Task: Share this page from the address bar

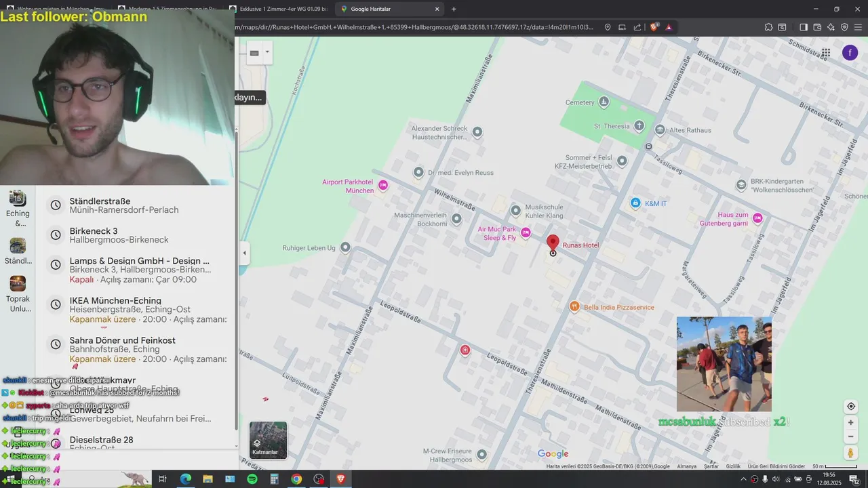Action: (637, 27)
